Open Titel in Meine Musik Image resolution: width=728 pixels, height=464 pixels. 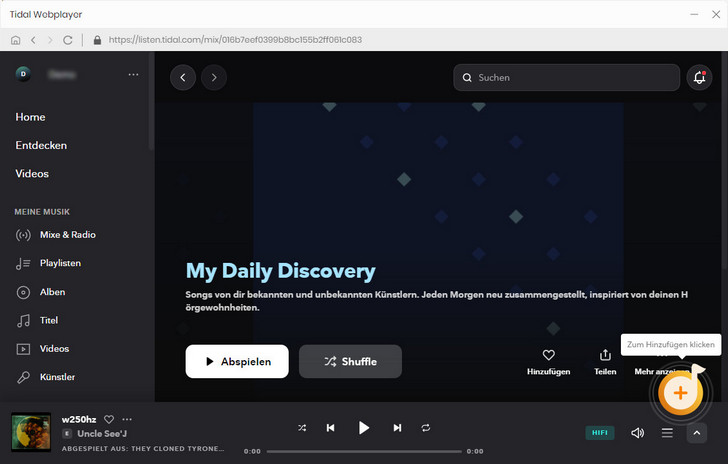click(x=37, y=320)
